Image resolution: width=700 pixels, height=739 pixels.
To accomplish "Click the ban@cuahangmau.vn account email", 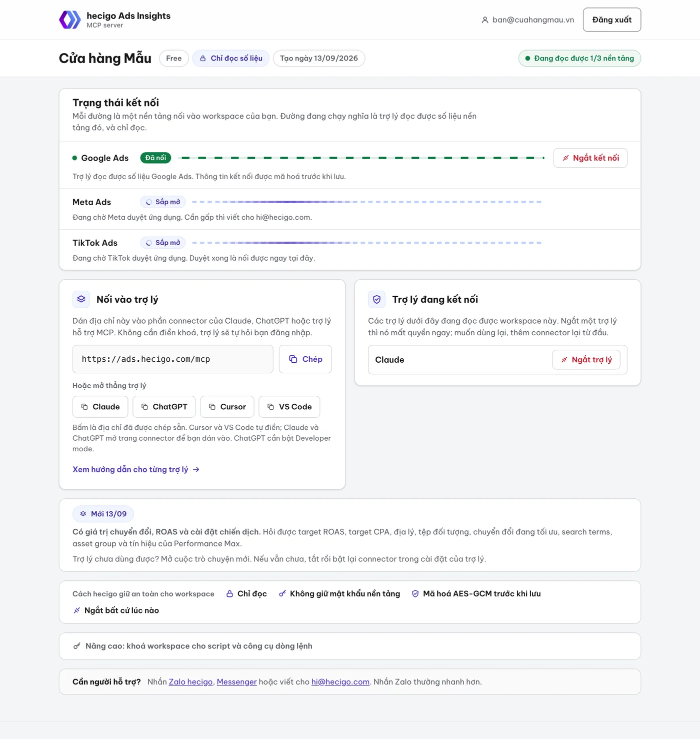I will (533, 20).
